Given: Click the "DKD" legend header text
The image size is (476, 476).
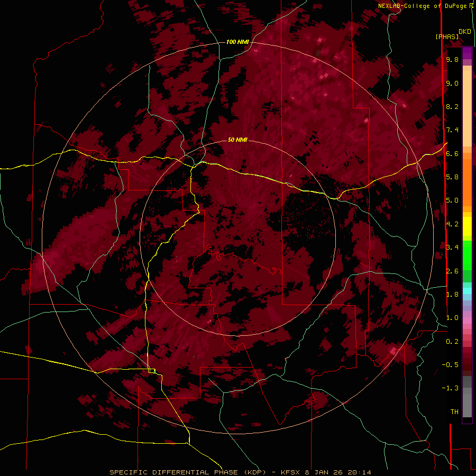Looking at the screenshot, I should (465, 32).
